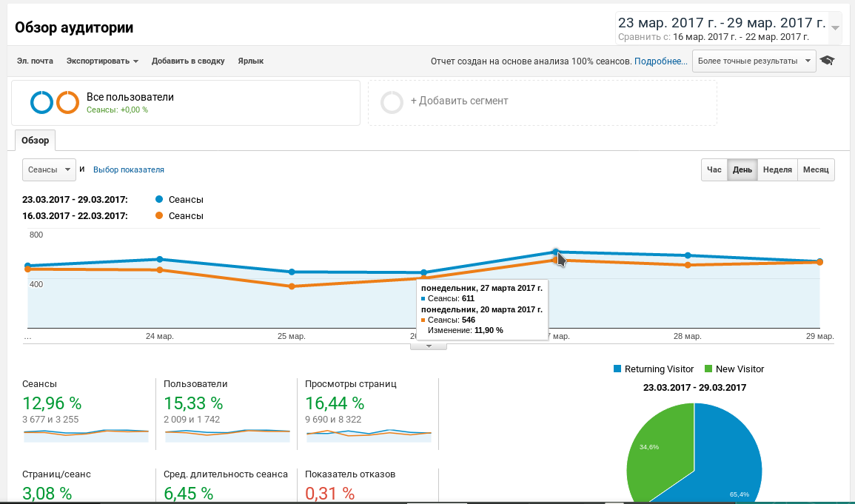Viewport: 855px width, 504px height.
Task: Click the Пользователи sparkline thumbnail
Action: click(227, 435)
